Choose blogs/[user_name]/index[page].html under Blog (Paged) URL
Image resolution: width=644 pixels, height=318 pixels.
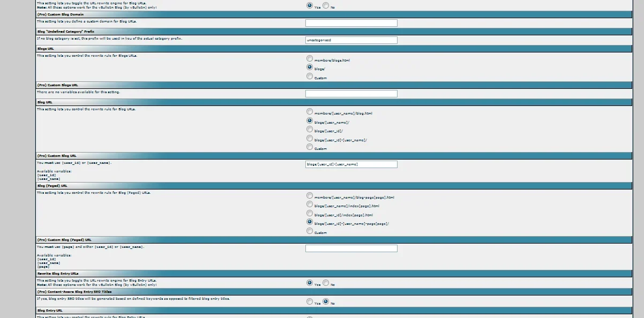309,204
